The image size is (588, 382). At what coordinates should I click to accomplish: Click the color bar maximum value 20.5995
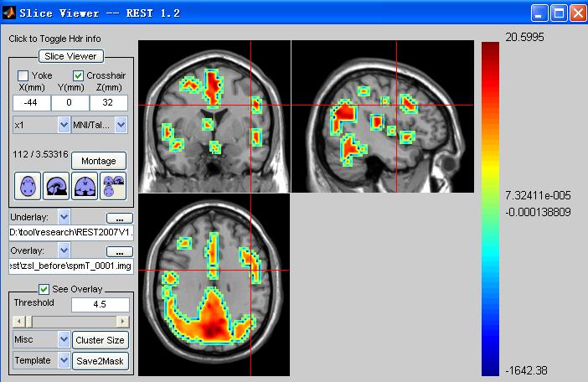524,37
